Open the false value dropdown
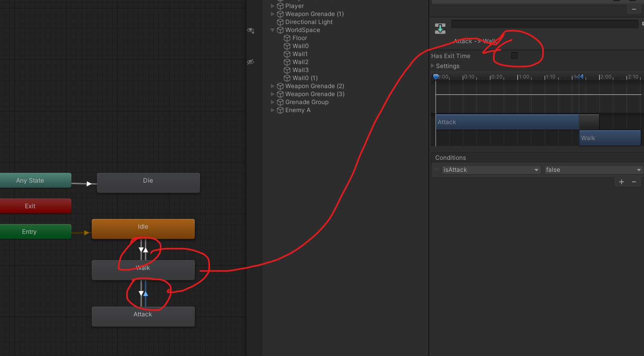 pos(593,170)
